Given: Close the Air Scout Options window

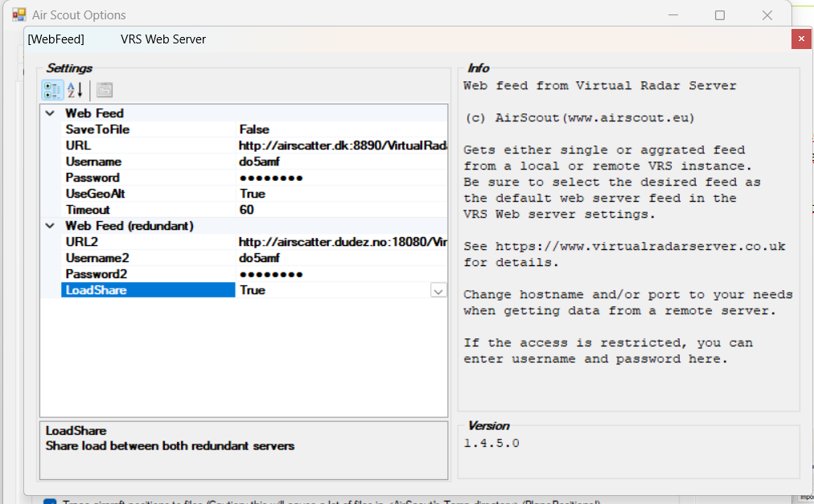Looking at the screenshot, I should (767, 15).
